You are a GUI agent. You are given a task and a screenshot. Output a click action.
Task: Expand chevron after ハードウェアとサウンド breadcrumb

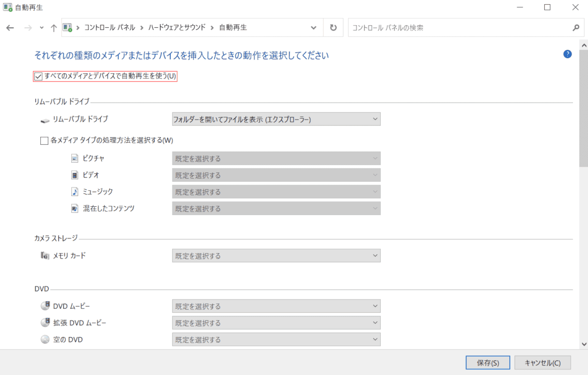pos(212,28)
